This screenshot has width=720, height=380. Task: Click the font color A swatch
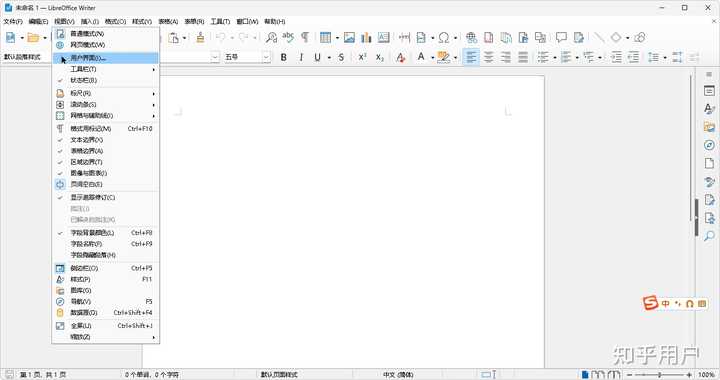click(421, 57)
